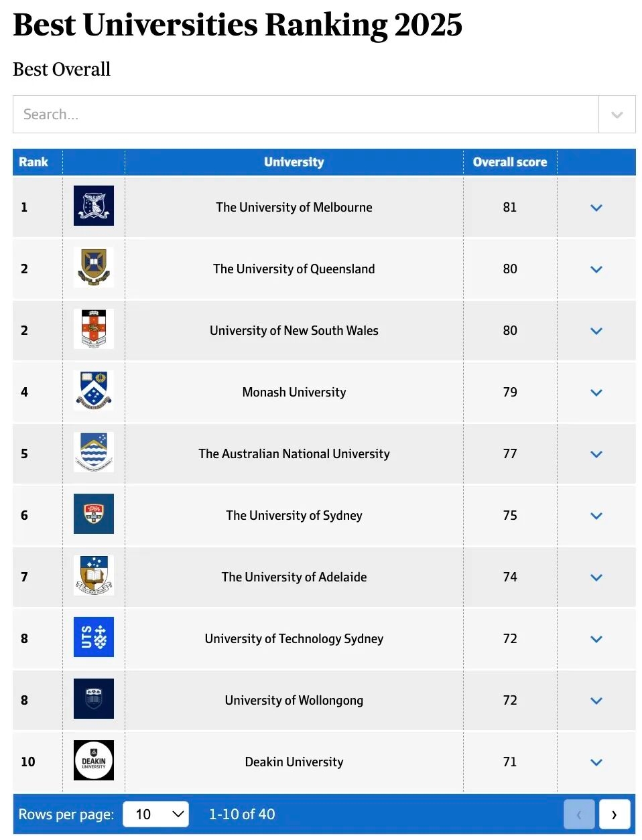Click the University of Sydney logo
Screen dimensions: 642x840
click(x=94, y=514)
